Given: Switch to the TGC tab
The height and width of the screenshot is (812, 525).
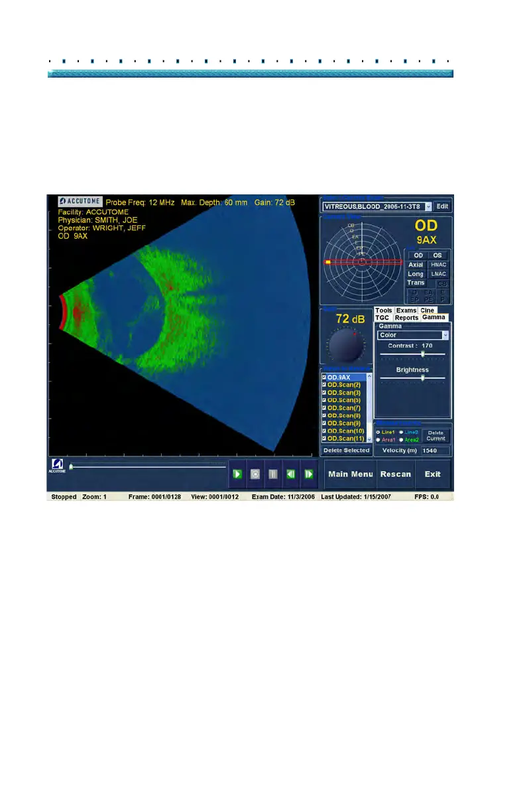Looking at the screenshot, I should click(382, 318).
